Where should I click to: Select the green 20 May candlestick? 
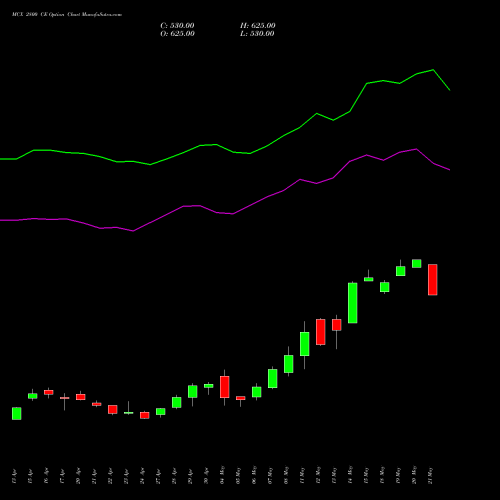pos(417,263)
